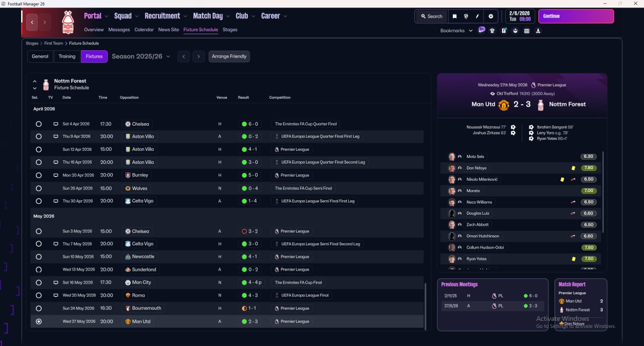Switch to the News Site sub-tab
The height and width of the screenshot is (346, 644).
pyautogui.click(x=169, y=30)
